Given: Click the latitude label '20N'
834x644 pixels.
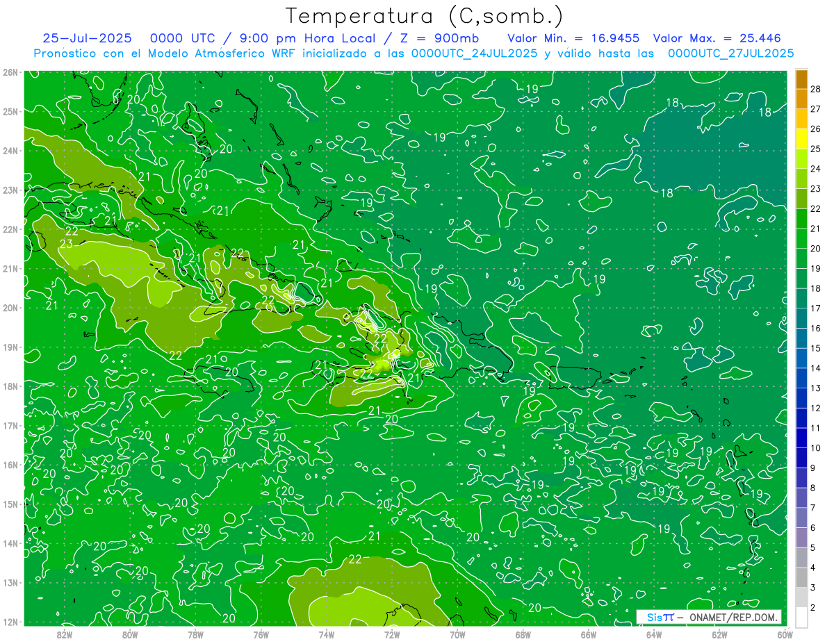Looking at the screenshot, I should coord(10,308).
